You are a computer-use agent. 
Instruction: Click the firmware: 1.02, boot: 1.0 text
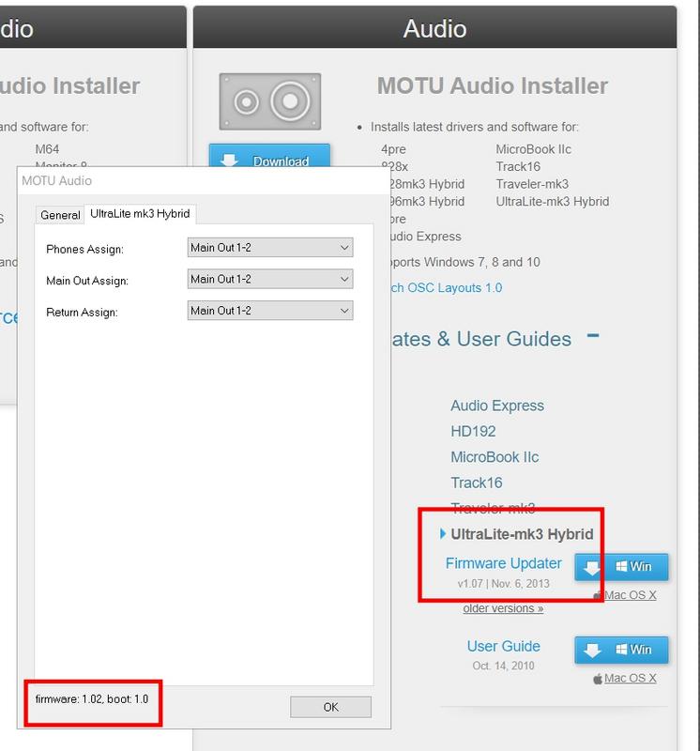[x=91, y=698]
